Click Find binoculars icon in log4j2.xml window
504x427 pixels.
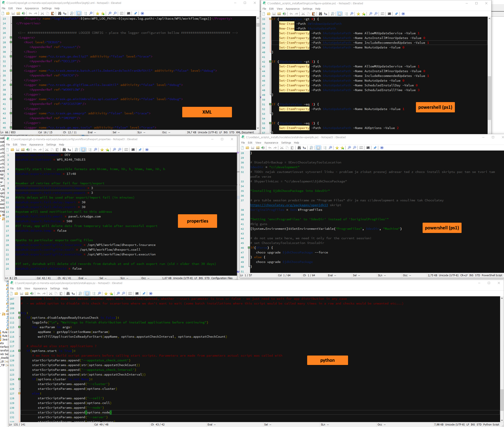tap(59, 13)
